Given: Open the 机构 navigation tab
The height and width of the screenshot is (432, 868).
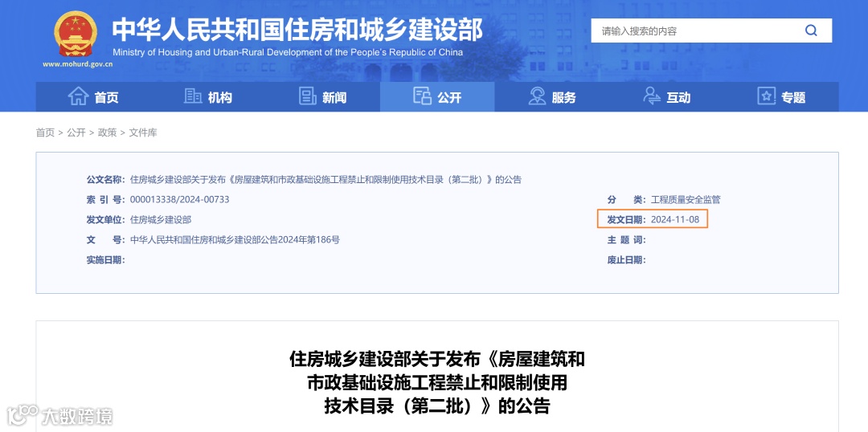Looking at the screenshot, I should [207, 97].
